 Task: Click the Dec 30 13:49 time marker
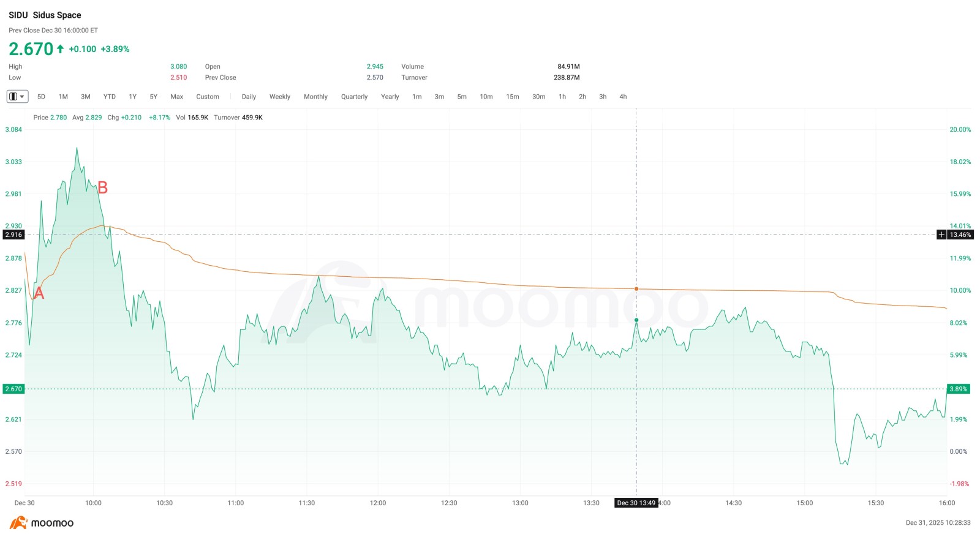point(636,503)
